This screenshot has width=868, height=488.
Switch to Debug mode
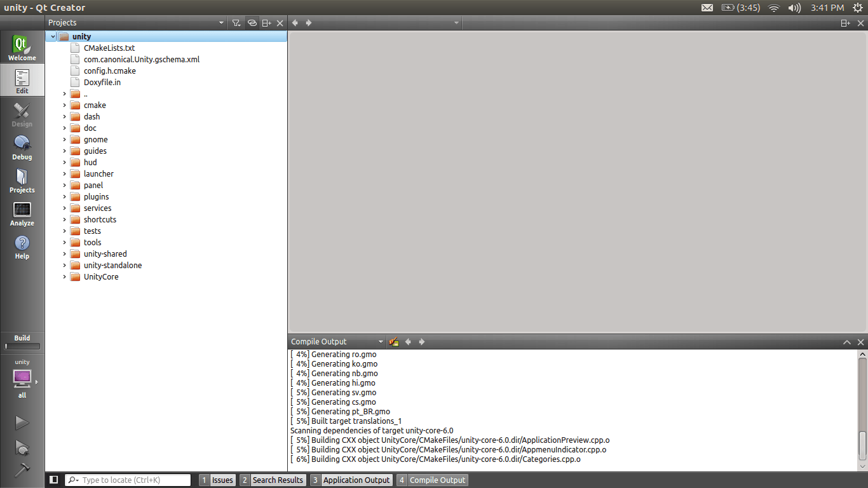click(22, 147)
